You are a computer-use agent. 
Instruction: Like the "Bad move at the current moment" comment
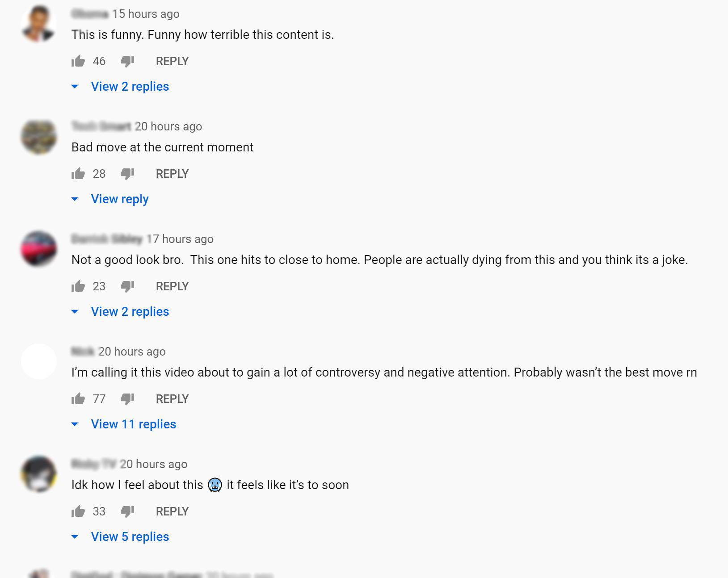pyautogui.click(x=78, y=174)
